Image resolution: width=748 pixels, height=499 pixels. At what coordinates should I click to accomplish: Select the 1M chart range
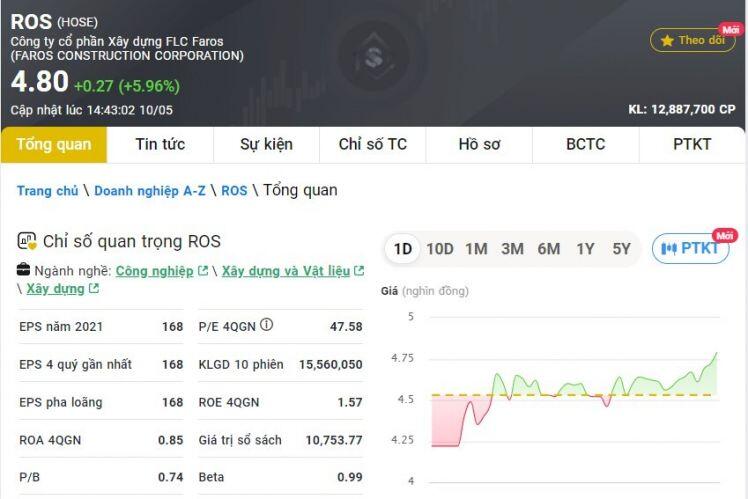point(476,249)
